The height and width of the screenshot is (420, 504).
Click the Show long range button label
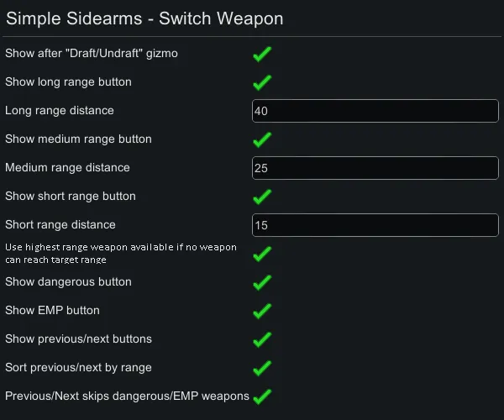click(68, 82)
